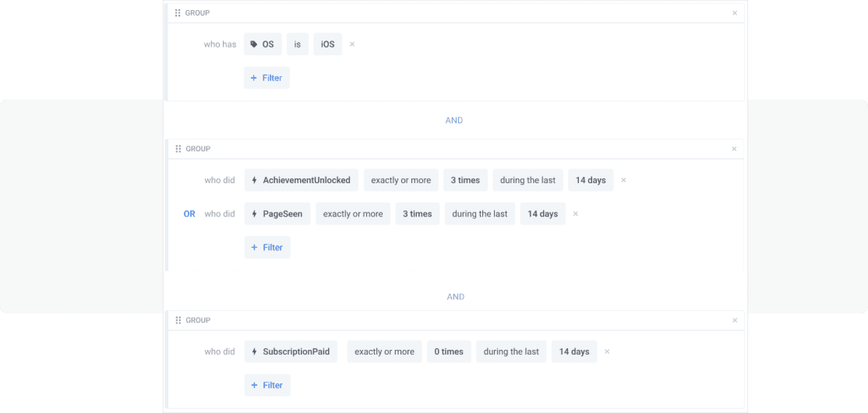Remove the SubscriptionPaid condition

[607, 351]
